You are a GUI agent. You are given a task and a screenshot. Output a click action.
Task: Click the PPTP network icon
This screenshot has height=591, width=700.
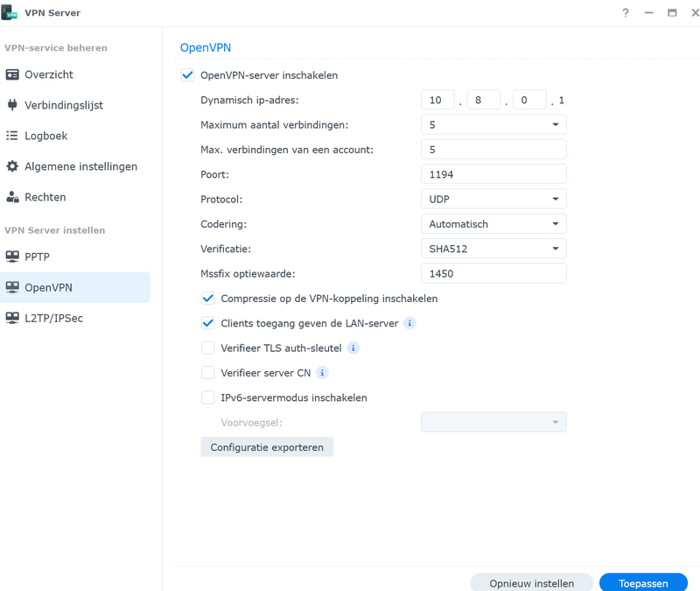click(x=12, y=257)
